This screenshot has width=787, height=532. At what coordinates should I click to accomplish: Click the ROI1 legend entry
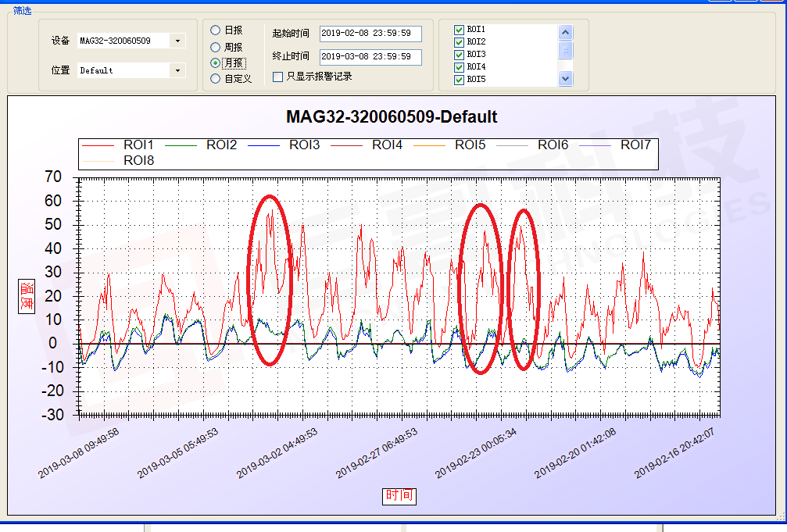(117, 145)
